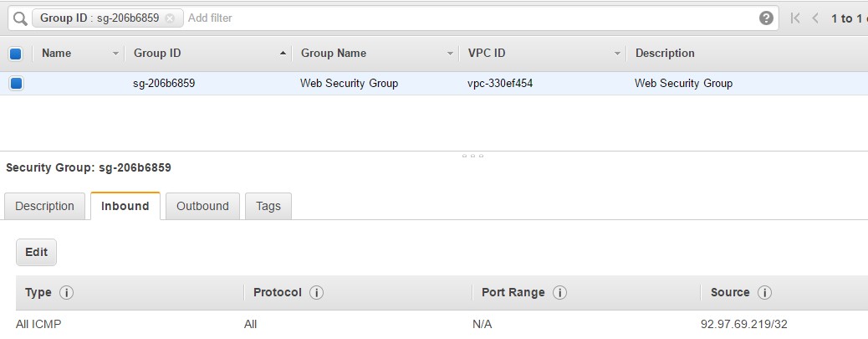Viewport: 868px width, 339px height.
Task: Open the Name column dropdown arrow
Action: click(115, 54)
